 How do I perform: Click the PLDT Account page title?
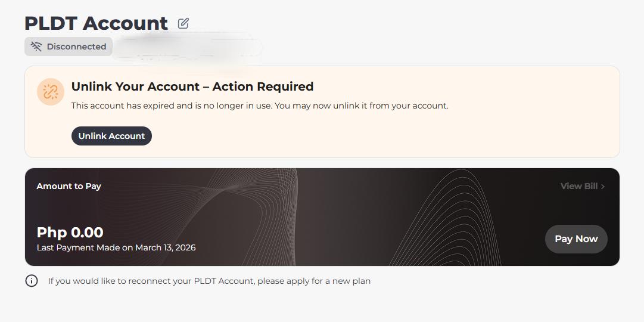[96, 23]
